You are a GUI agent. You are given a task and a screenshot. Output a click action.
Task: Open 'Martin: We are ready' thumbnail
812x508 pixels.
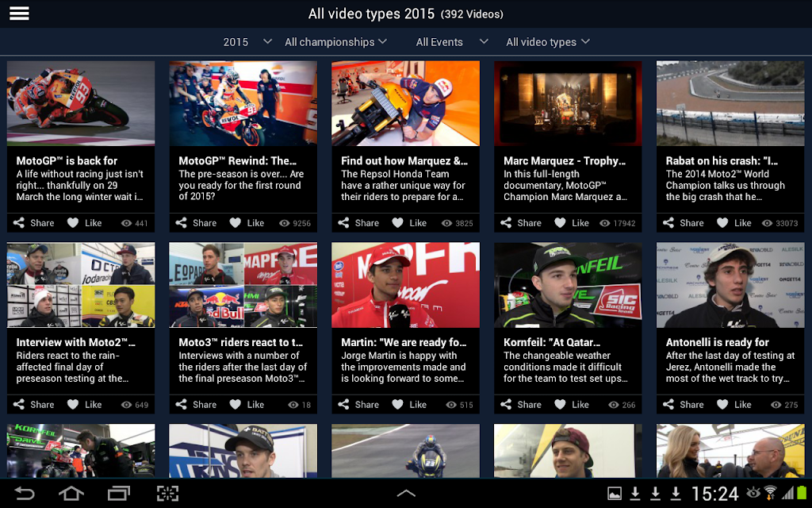[405, 285]
